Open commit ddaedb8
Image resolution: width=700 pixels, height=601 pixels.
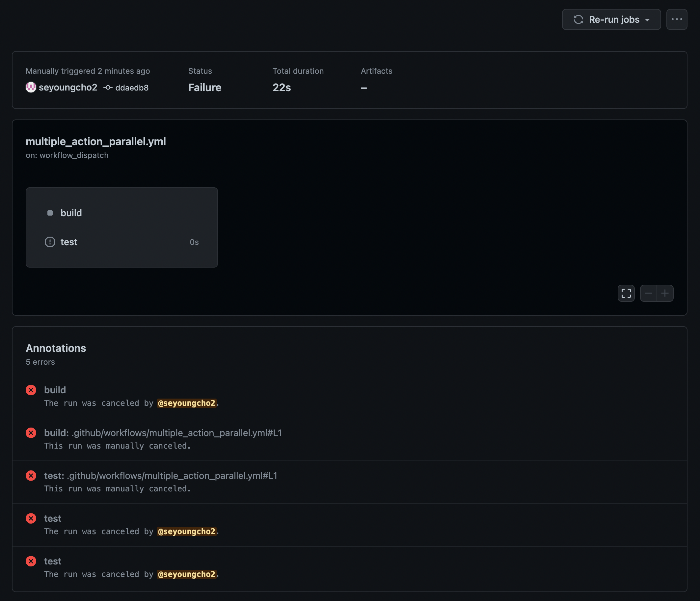click(132, 88)
